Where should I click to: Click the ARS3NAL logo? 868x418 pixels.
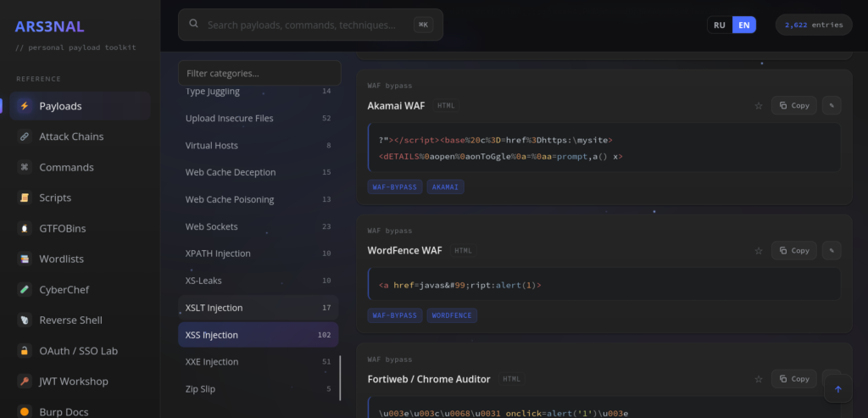coord(50,26)
